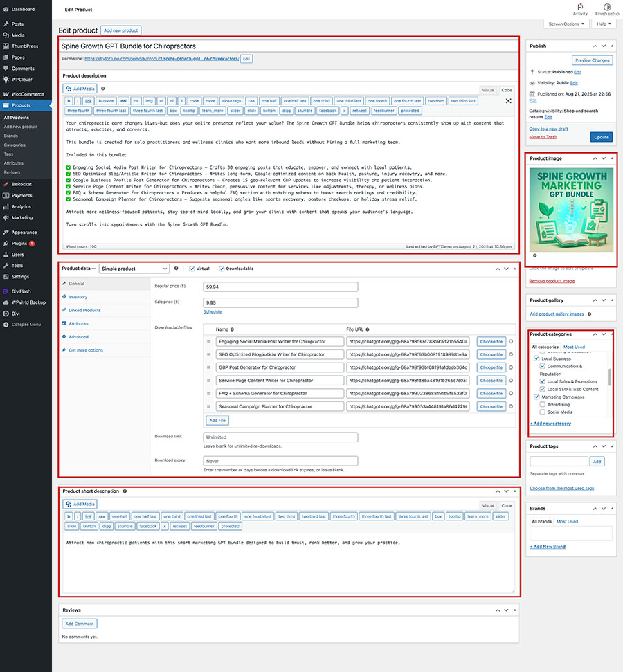Click the Plugins sidebar icon

pos(6,244)
